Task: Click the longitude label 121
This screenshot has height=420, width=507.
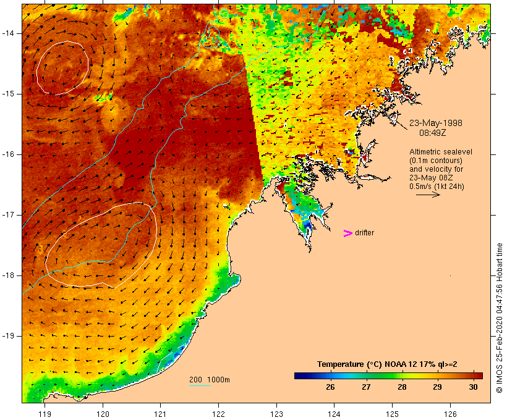Action: coord(160,414)
